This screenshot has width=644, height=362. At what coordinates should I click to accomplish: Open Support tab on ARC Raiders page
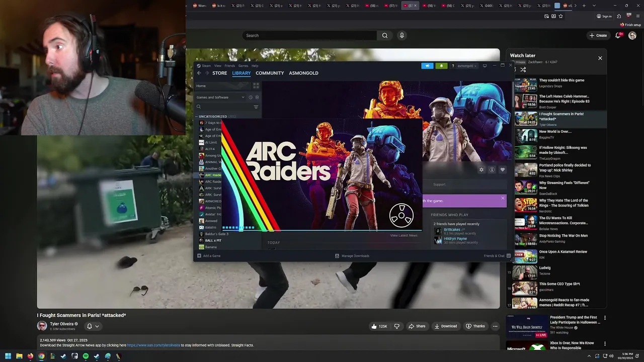439,185
